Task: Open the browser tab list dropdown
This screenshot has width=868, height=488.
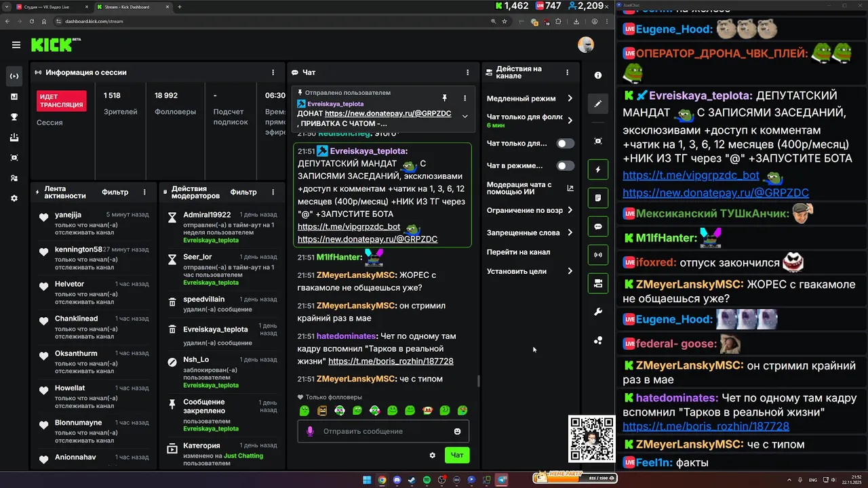Action: click(x=6, y=7)
